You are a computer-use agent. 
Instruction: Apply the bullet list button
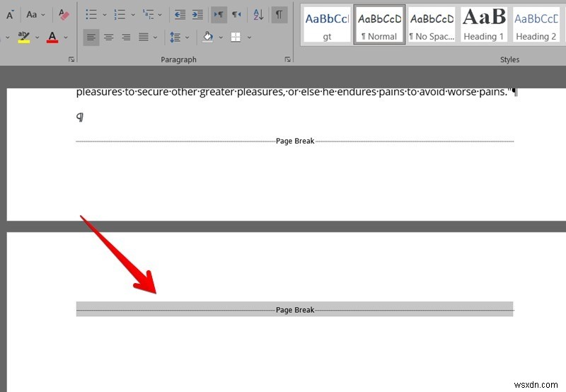pos(91,14)
